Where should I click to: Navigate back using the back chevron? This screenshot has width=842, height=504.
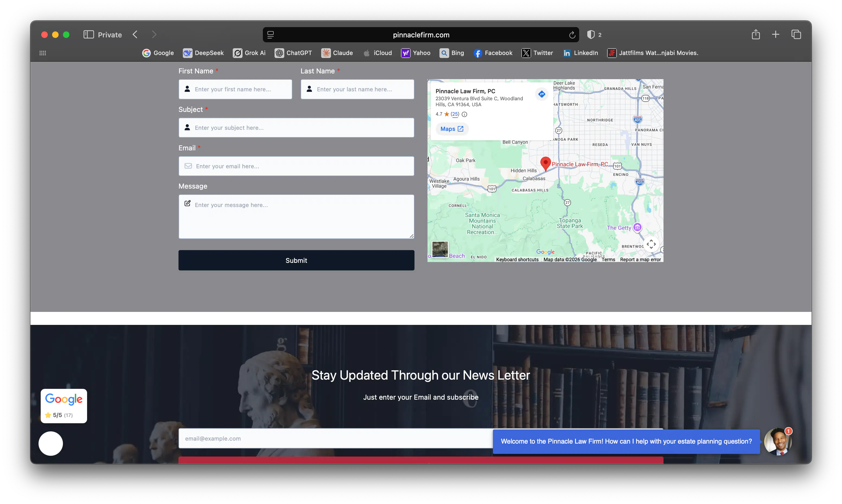point(135,34)
